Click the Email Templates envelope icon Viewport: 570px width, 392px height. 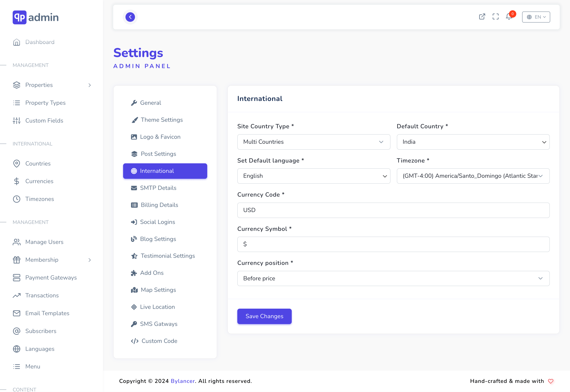tap(16, 313)
